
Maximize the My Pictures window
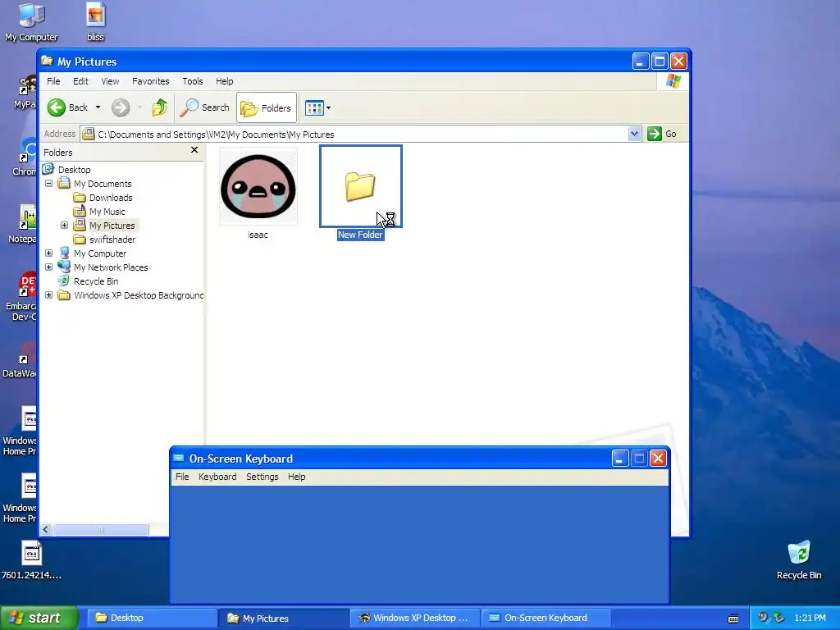click(x=660, y=61)
